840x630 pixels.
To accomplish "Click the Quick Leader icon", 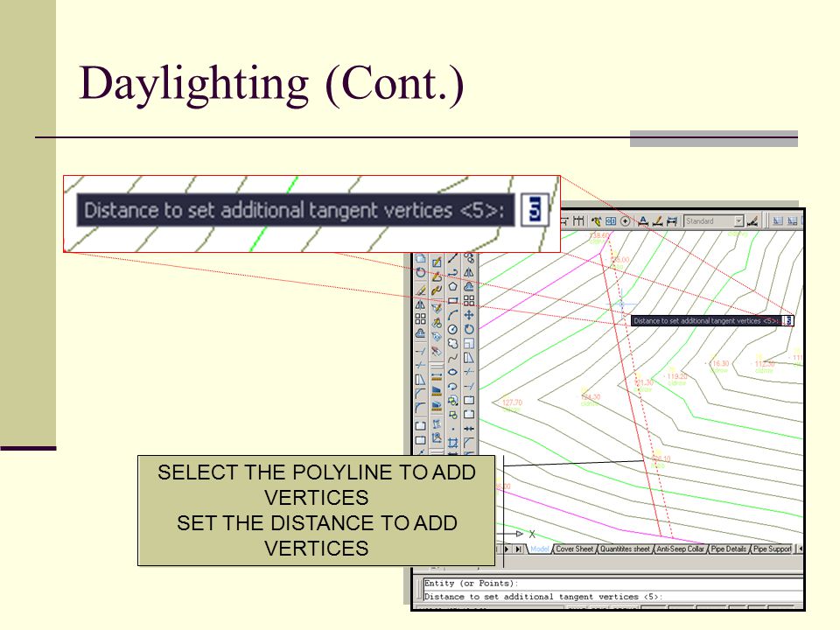I will (596, 220).
